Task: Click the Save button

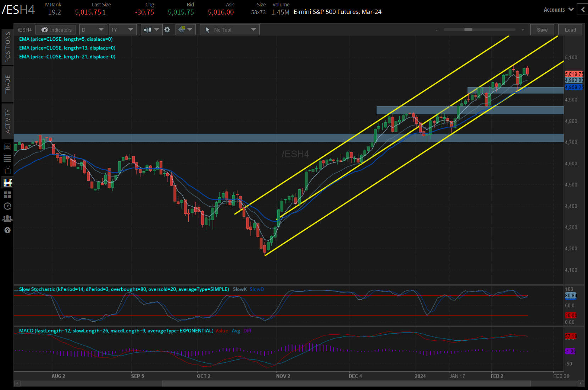Action: point(542,30)
